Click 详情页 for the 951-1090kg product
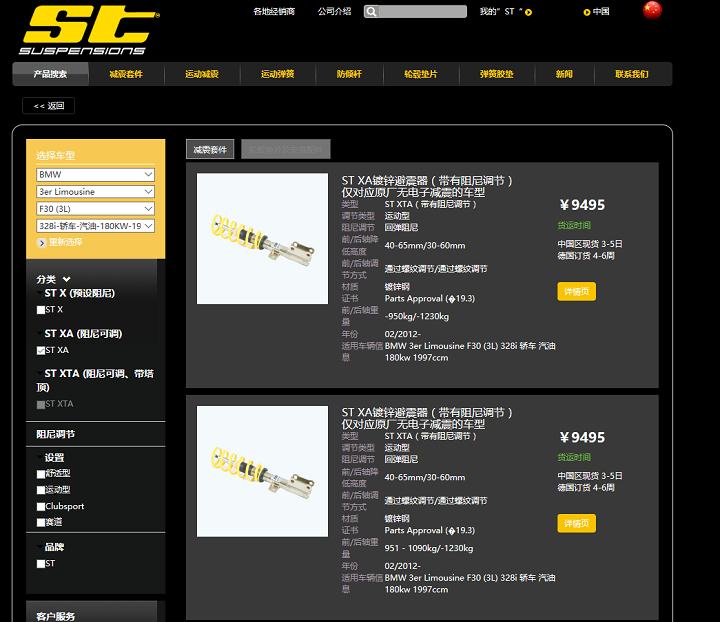 tap(576, 523)
